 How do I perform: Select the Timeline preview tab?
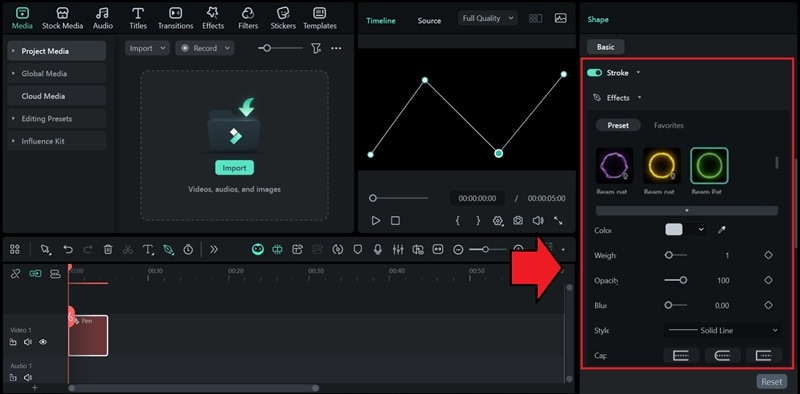coord(381,20)
